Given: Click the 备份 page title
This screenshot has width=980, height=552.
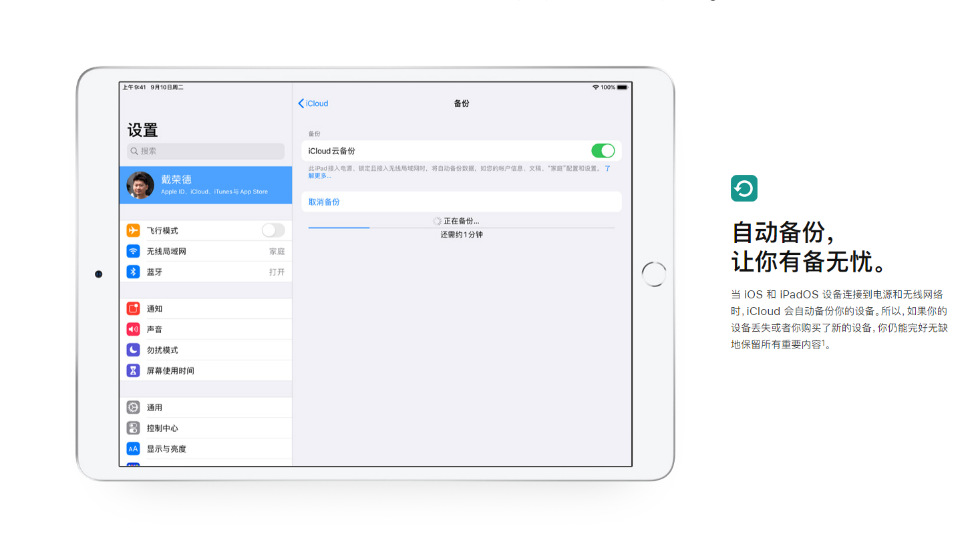Looking at the screenshot, I should [x=462, y=103].
